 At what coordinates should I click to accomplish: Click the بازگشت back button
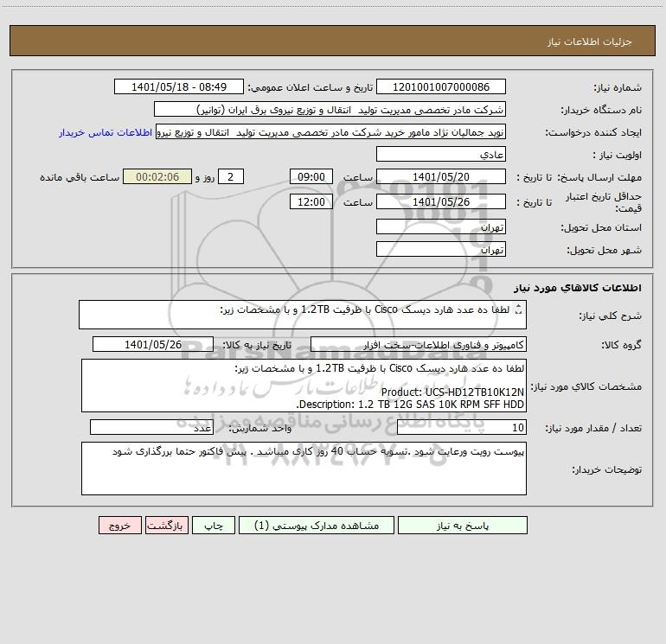[x=166, y=526]
